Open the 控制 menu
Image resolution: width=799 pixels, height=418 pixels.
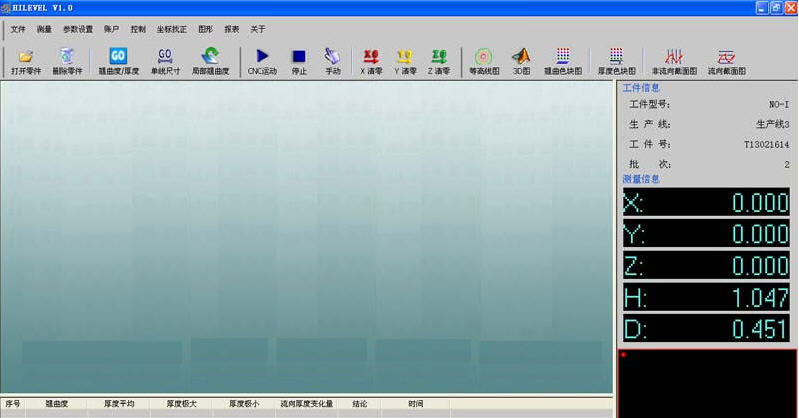coord(138,29)
